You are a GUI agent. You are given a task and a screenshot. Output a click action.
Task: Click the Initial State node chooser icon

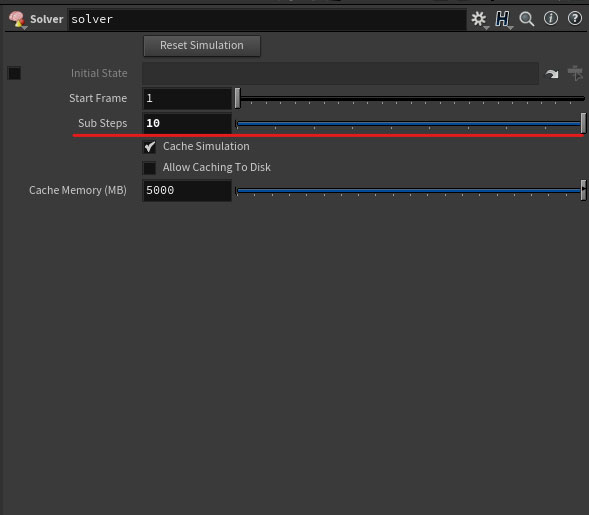coord(575,73)
